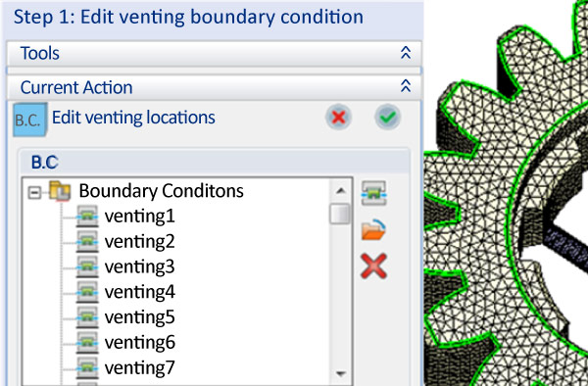Delete with the large red X icon
The height and width of the screenshot is (386, 588).
click(x=373, y=266)
